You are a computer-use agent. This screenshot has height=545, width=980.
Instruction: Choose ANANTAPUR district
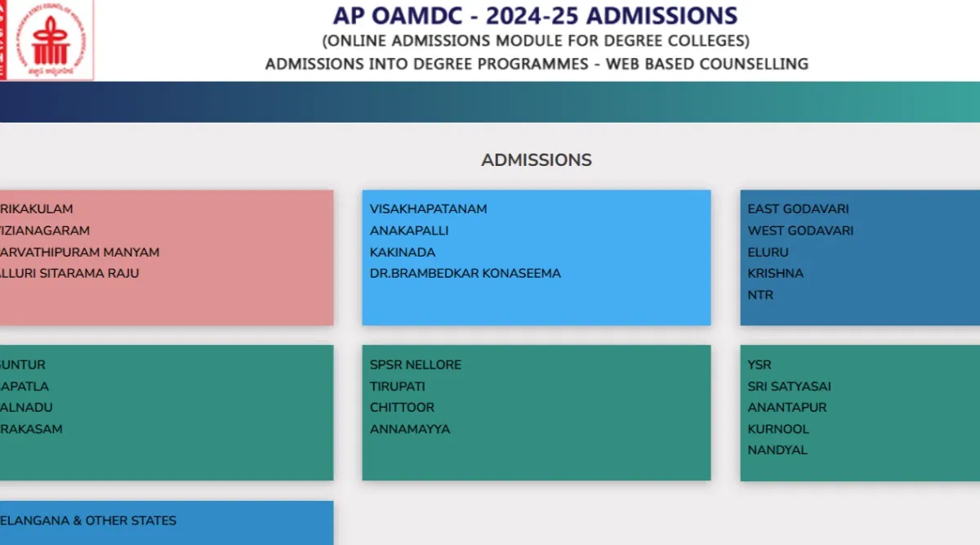pos(787,408)
